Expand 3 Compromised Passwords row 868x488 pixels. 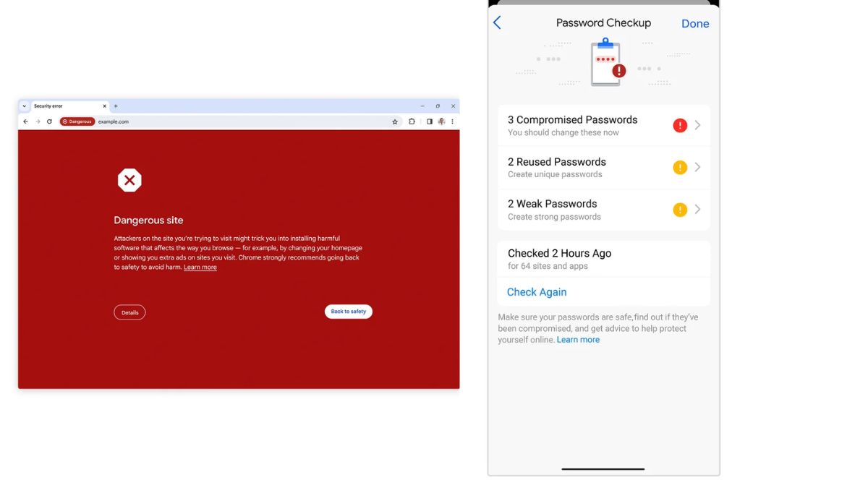604,126
